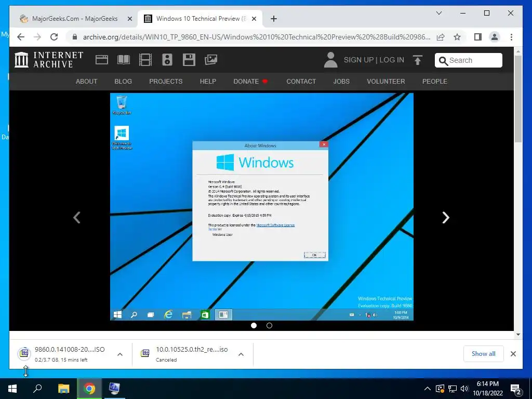Switch to MajorGeeks.Com tab
Viewport: 532px width, 399px height.
[74, 19]
